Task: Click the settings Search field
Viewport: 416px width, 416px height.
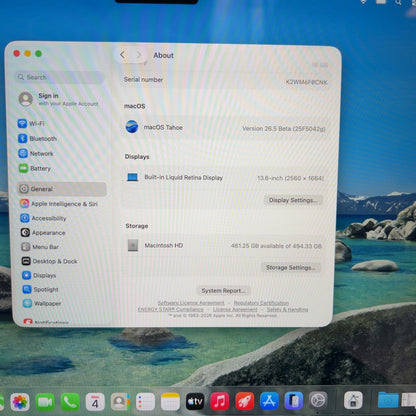Action: tap(59, 77)
